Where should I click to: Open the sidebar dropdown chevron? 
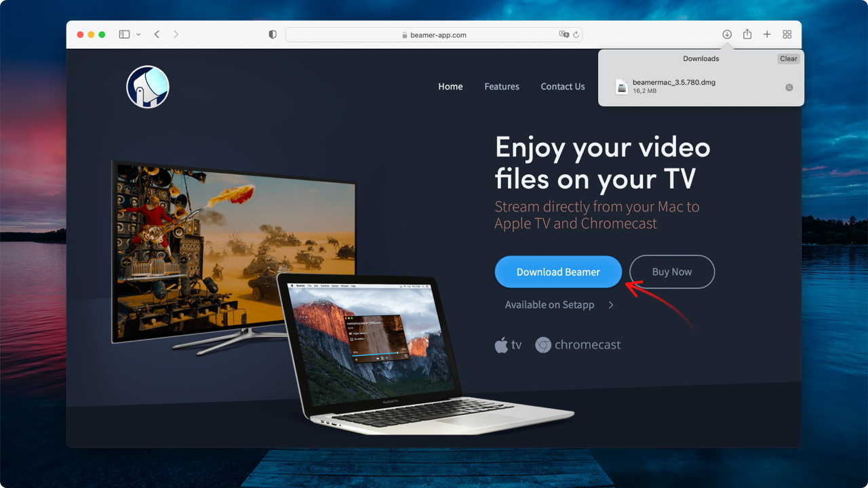tap(138, 35)
